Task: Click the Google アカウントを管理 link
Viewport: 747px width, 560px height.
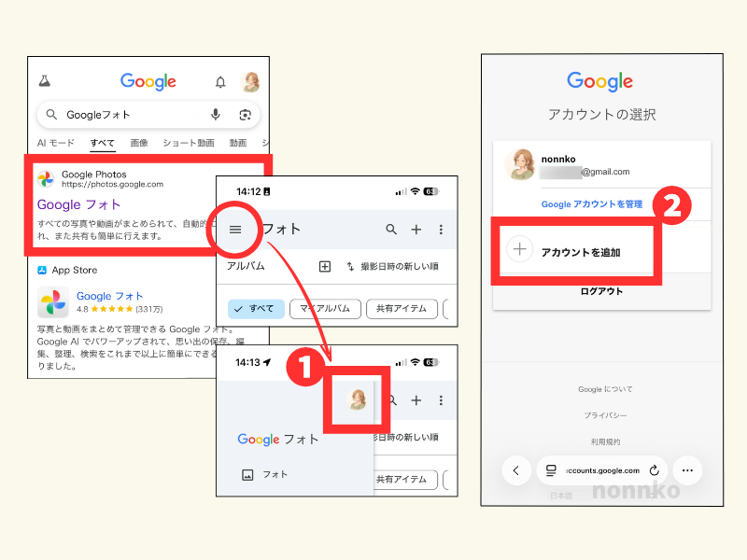Action: pos(591,203)
